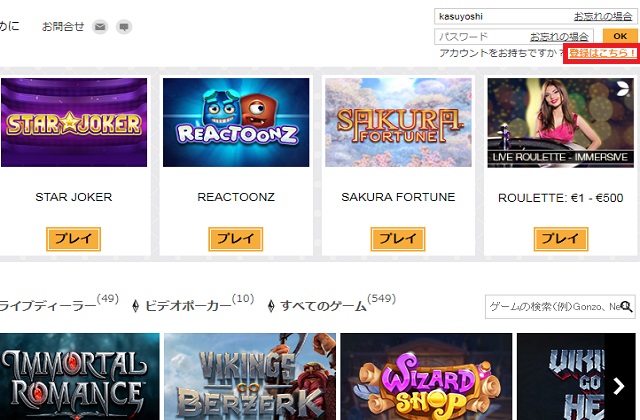Play the Star Joker game

click(x=73, y=239)
